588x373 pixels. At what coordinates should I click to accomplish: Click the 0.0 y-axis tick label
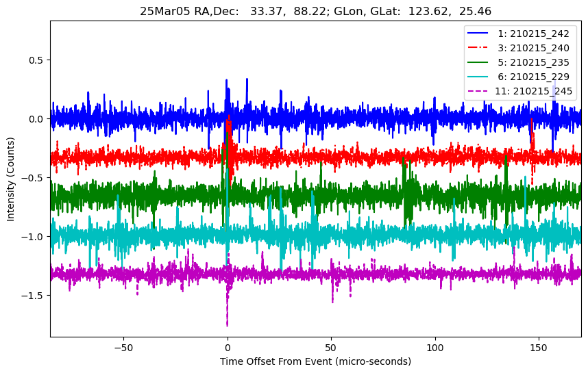37,118
